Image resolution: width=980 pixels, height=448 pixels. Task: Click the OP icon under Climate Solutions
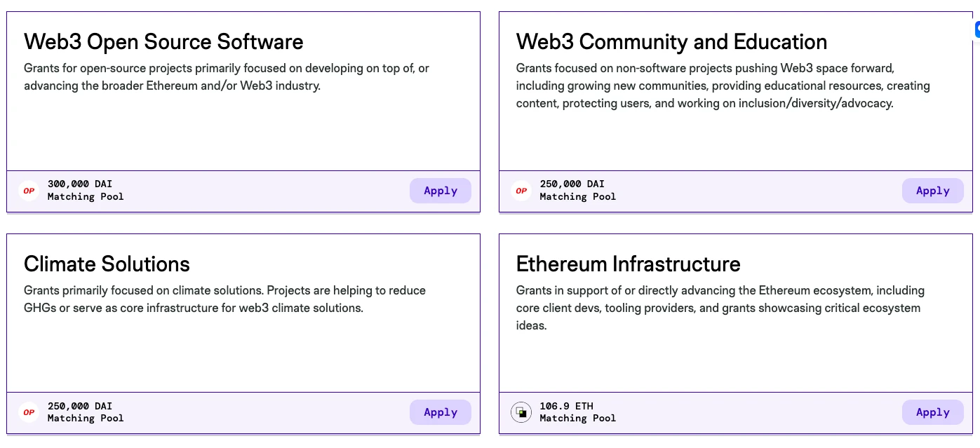pos(29,412)
